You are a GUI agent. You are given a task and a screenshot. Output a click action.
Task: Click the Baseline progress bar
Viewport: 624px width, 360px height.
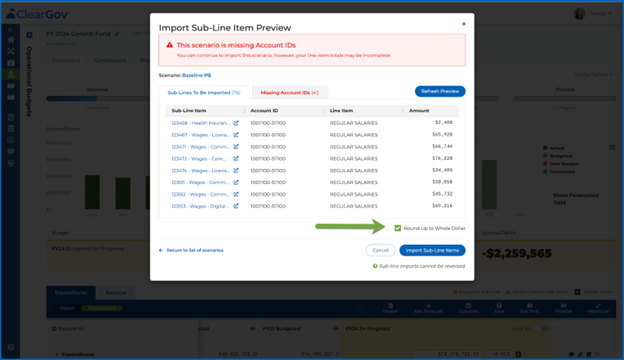[x=98, y=98]
